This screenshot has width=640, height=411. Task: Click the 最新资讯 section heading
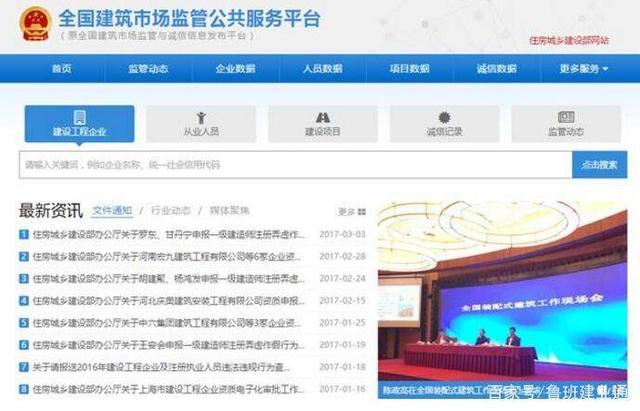pos(51,211)
